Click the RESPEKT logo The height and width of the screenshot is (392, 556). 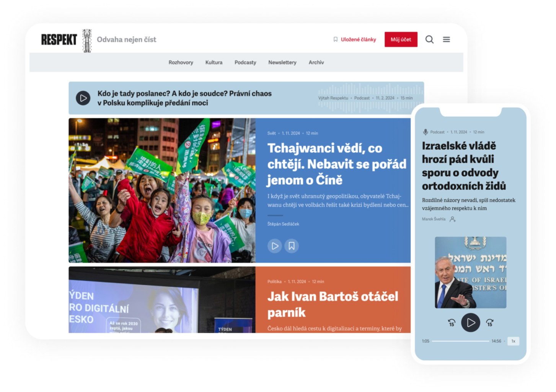coord(59,39)
